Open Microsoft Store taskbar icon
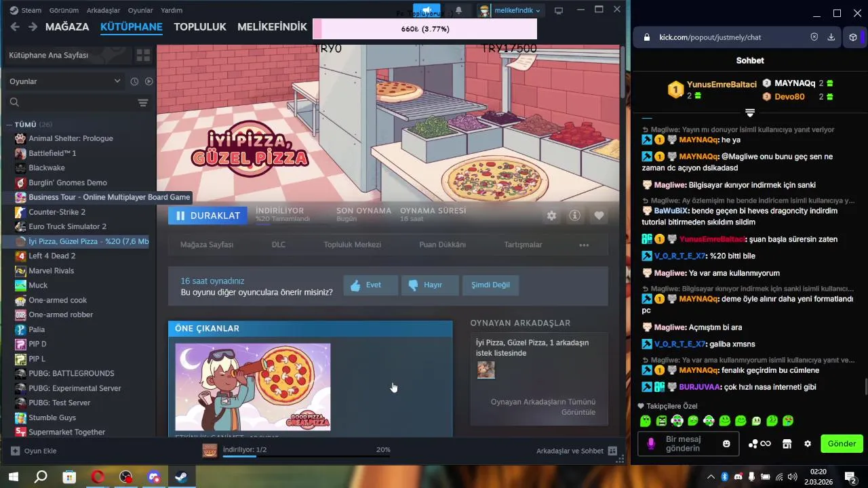868x488 pixels. coord(69,476)
